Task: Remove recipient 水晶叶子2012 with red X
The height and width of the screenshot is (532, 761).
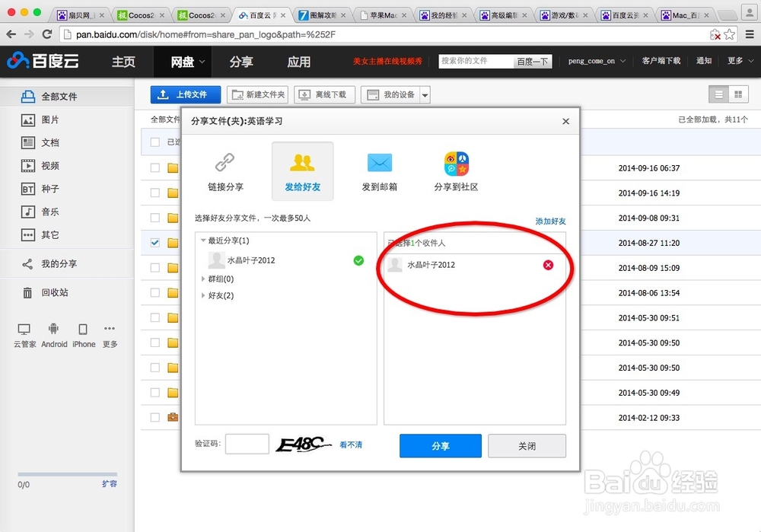Action: point(548,265)
